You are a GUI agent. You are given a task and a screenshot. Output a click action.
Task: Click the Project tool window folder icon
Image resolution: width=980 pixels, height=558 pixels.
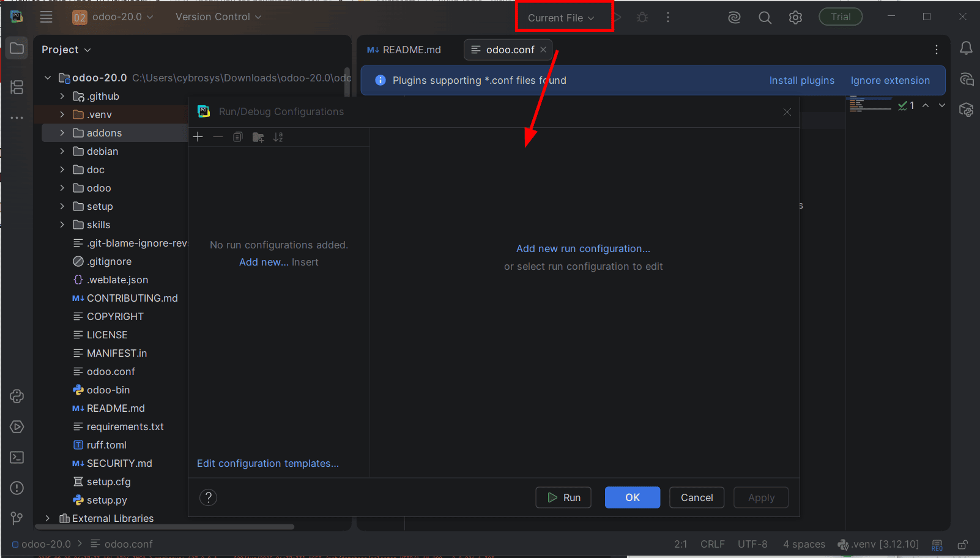[x=17, y=48]
